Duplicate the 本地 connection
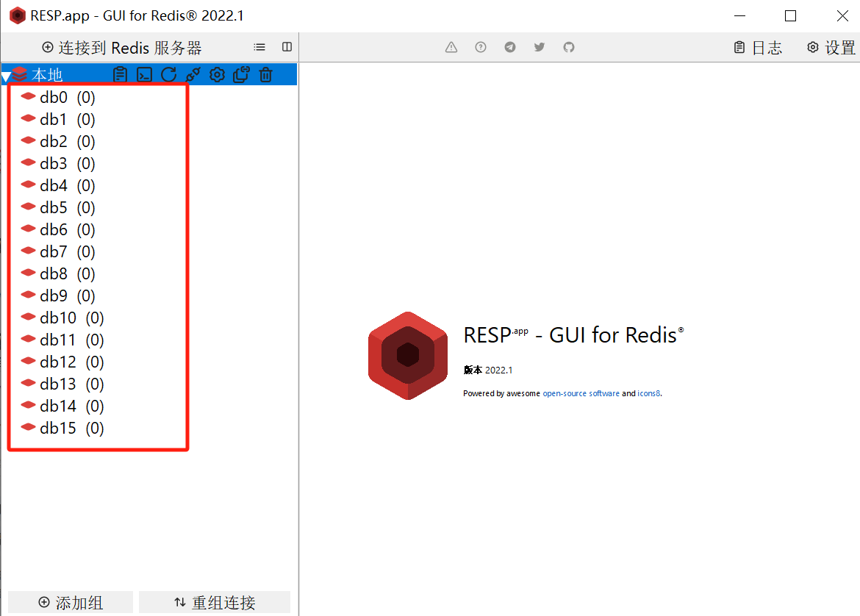 pos(241,74)
